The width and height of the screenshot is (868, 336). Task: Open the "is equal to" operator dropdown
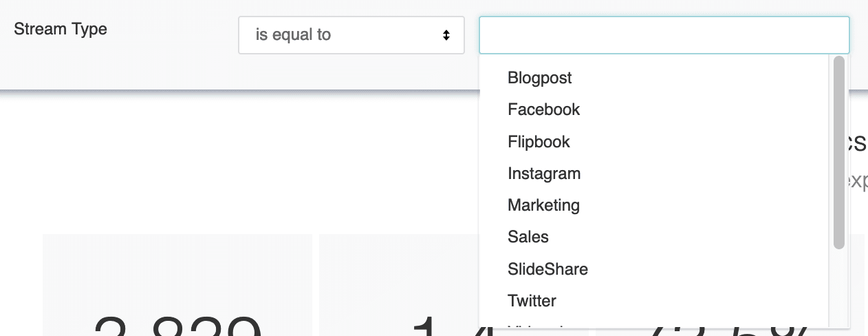pyautogui.click(x=351, y=35)
